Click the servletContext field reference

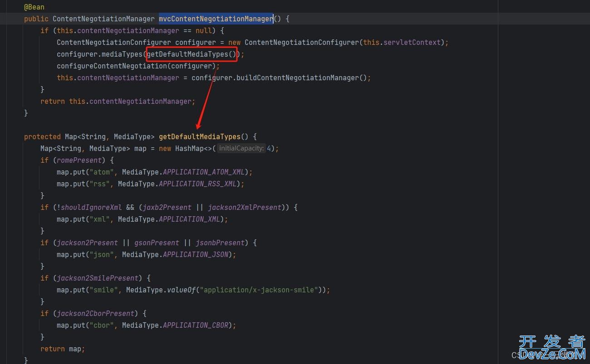pyautogui.click(x=412, y=43)
